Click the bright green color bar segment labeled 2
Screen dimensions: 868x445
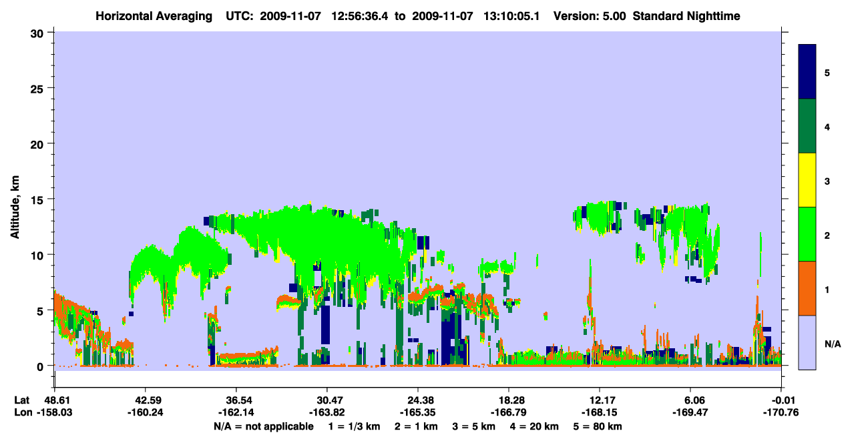[x=807, y=234]
